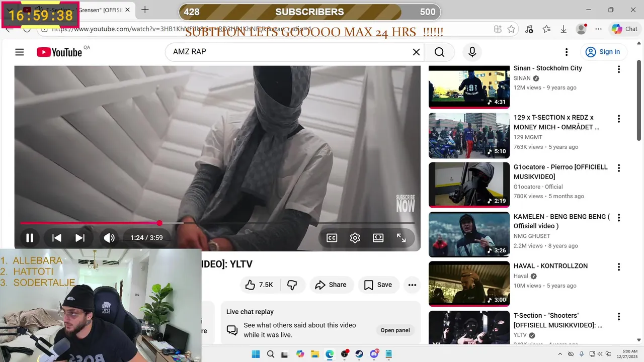Mute the video player volume
Screen dimensions: 644x362
(x=109, y=238)
